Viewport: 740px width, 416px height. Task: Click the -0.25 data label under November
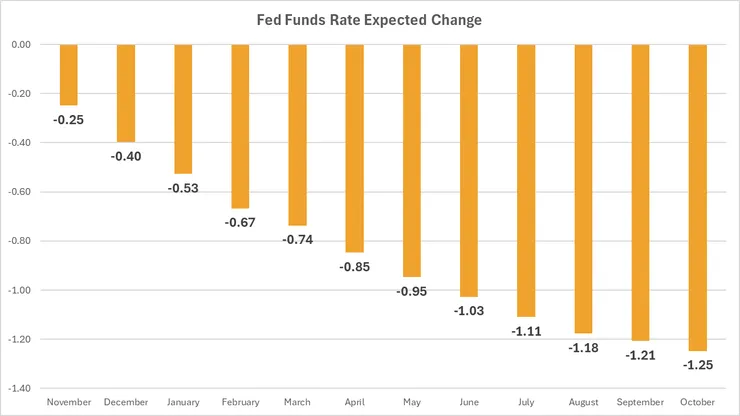pyautogui.click(x=68, y=119)
